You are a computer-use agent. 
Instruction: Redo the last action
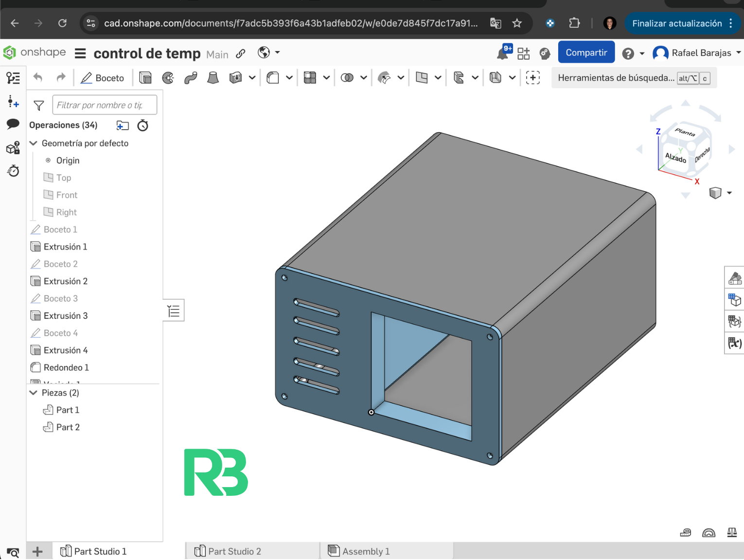tap(61, 77)
